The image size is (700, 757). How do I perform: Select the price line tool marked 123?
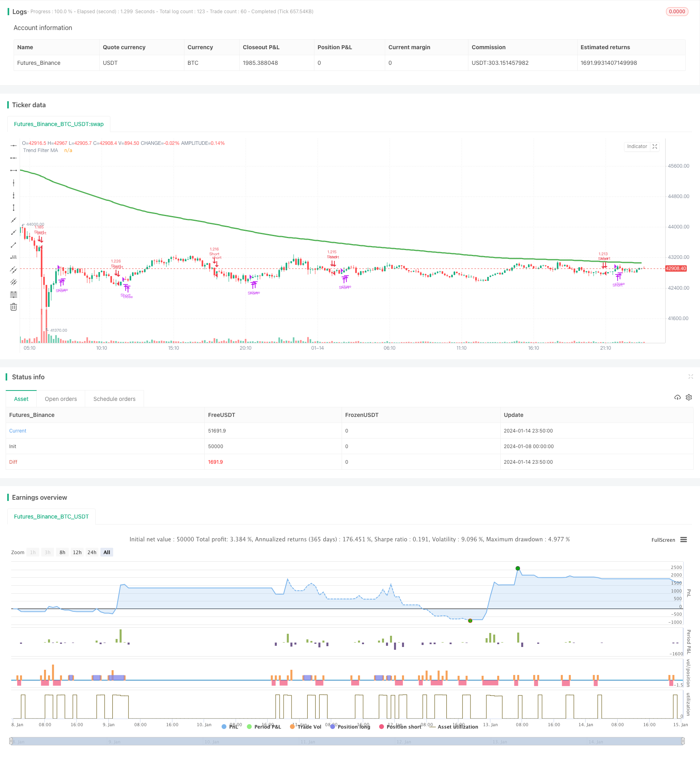click(x=14, y=257)
